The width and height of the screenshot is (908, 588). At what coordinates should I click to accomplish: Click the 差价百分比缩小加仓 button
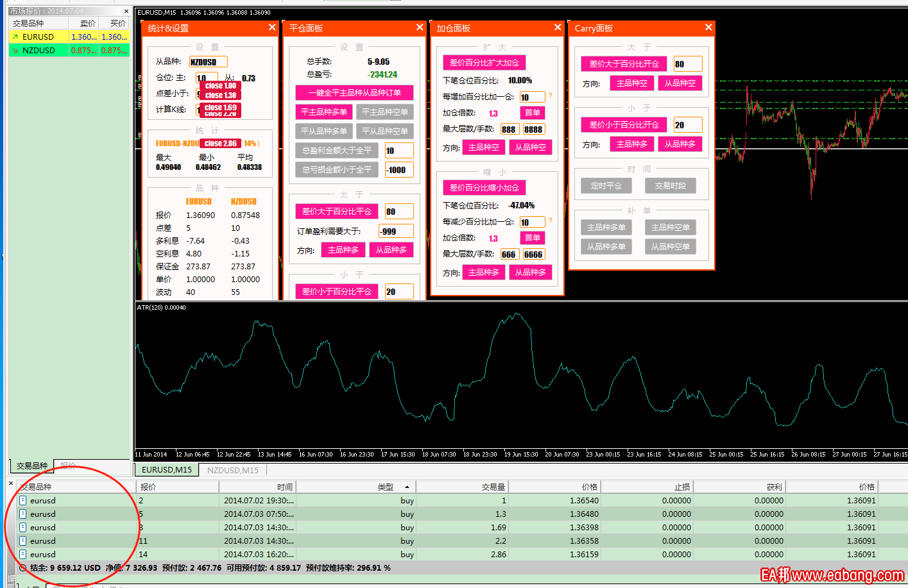pyautogui.click(x=484, y=188)
